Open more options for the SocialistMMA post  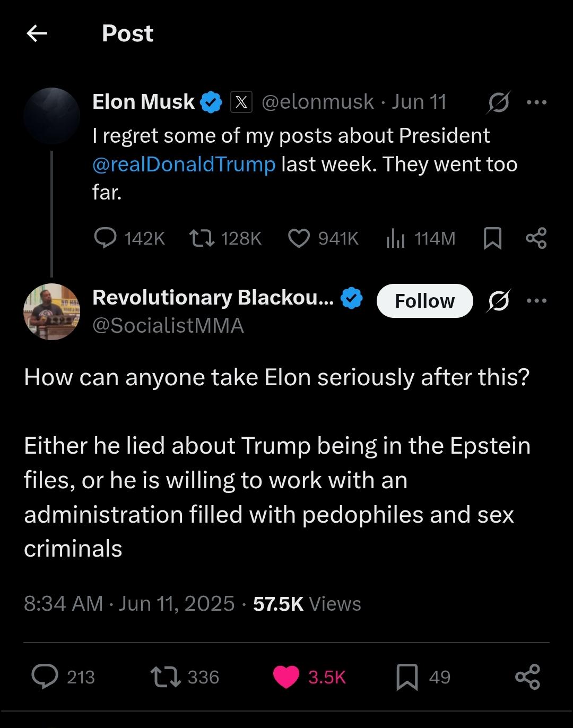[536, 301]
